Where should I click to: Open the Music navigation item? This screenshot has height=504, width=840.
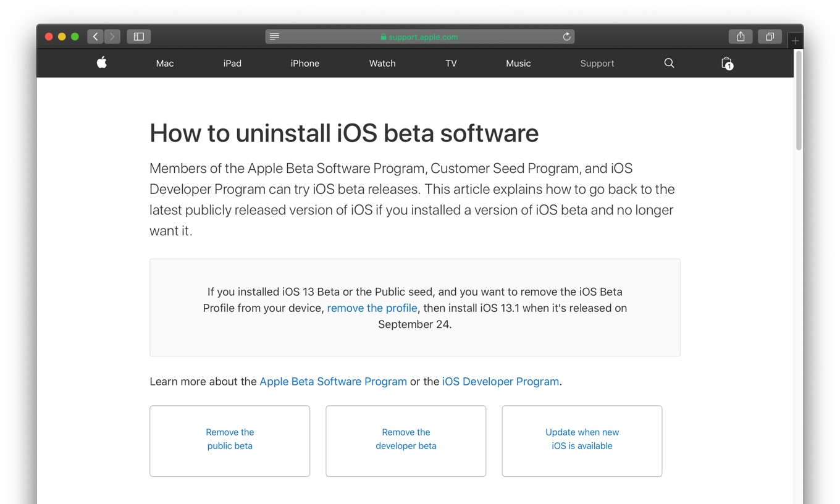point(518,63)
